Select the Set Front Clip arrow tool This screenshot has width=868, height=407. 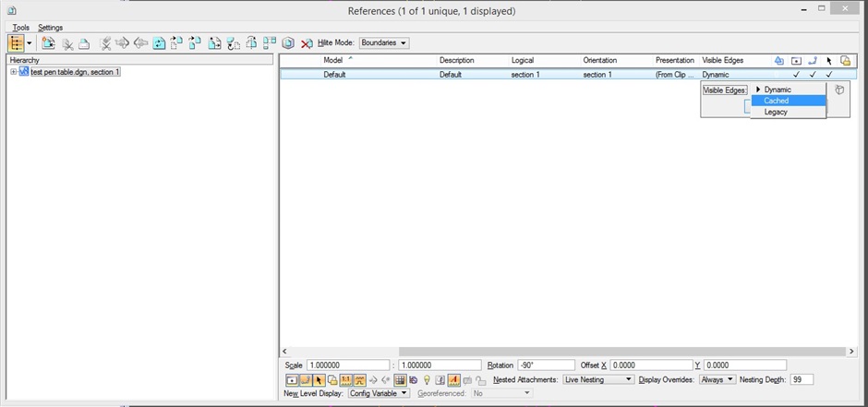click(140, 43)
